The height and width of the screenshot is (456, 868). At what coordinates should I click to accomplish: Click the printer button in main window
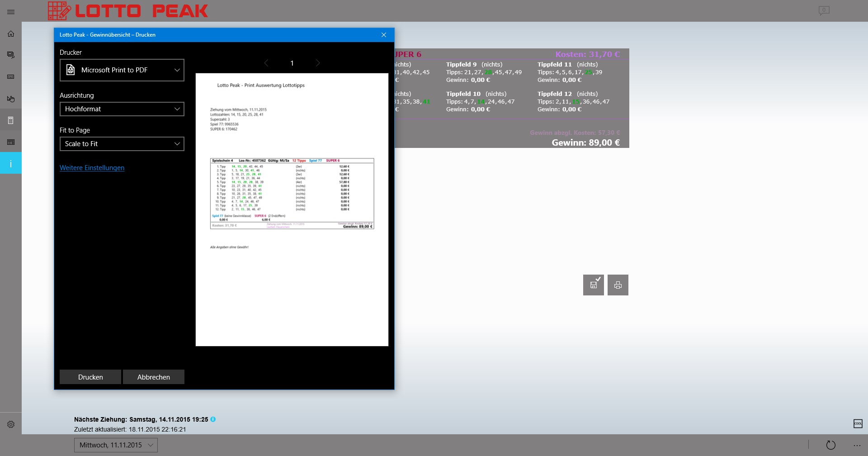(618, 285)
